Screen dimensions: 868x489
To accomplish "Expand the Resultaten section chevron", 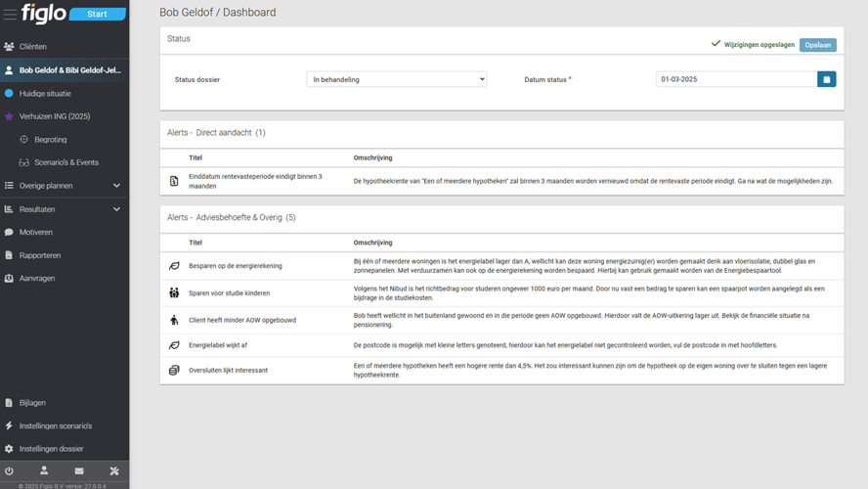I will 116,209.
